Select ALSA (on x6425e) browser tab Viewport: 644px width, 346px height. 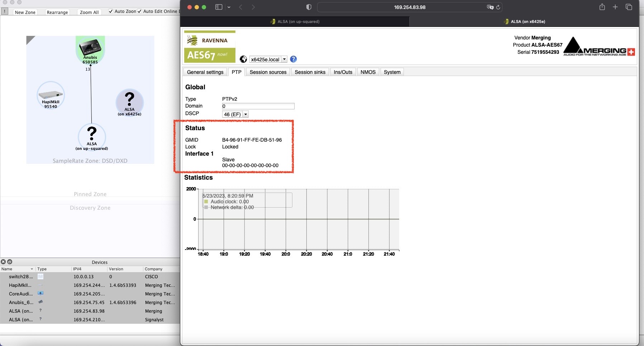coord(524,22)
